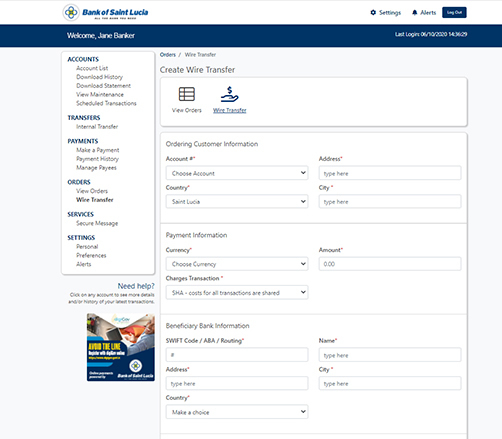Click the Wire Transfer hand-dollar icon
Image resolution: width=502 pixels, height=439 pixels.
[230, 94]
